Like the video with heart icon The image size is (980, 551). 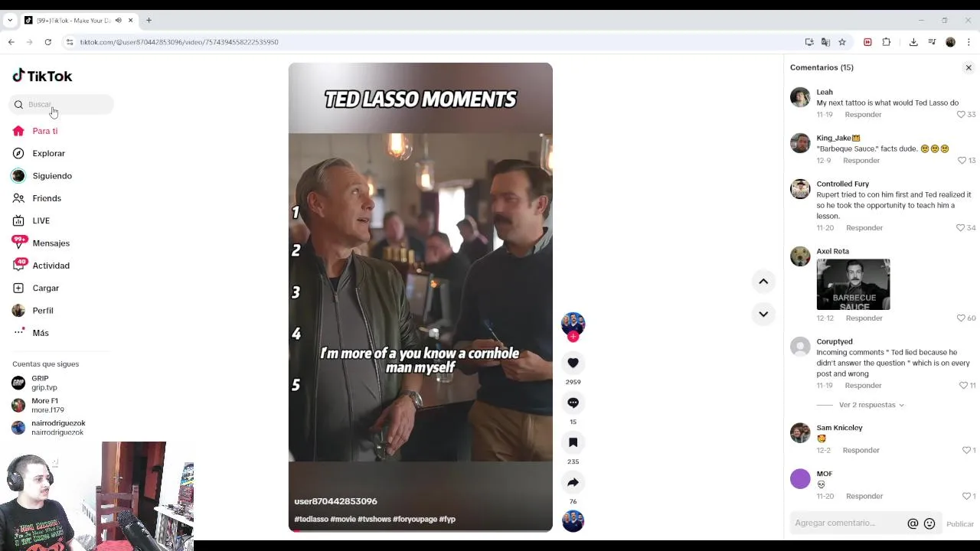tap(573, 363)
